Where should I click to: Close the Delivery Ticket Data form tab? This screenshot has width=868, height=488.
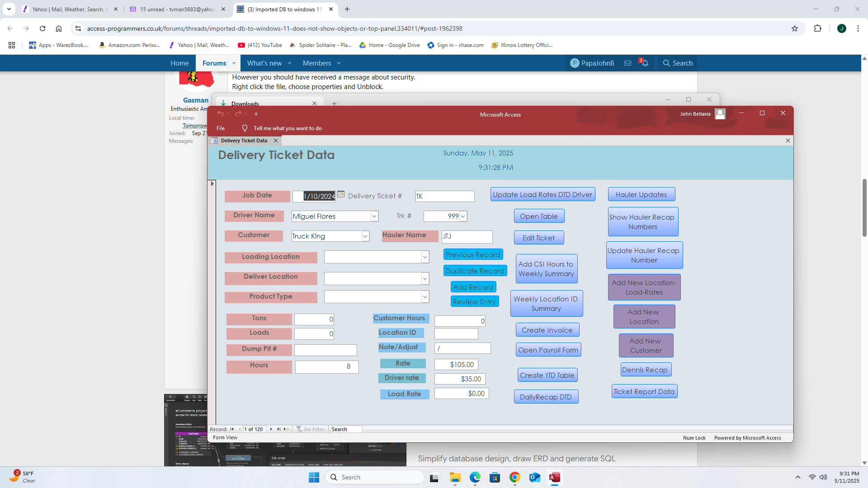276,141
